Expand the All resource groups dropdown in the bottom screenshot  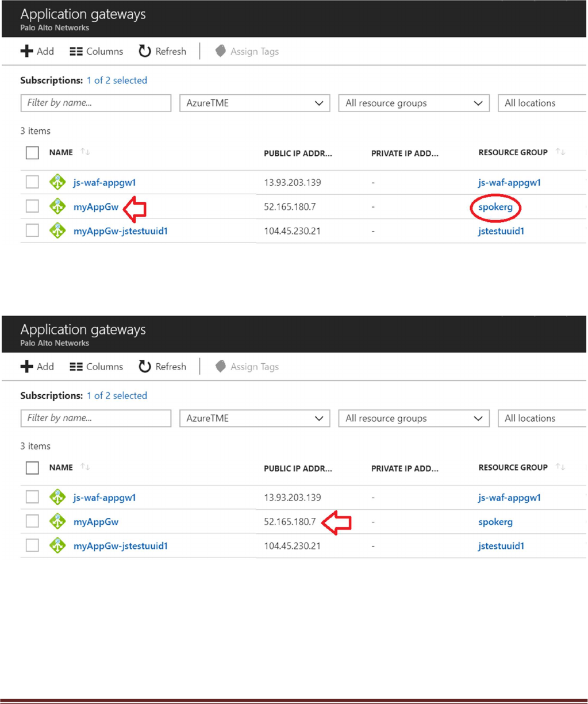(x=414, y=418)
